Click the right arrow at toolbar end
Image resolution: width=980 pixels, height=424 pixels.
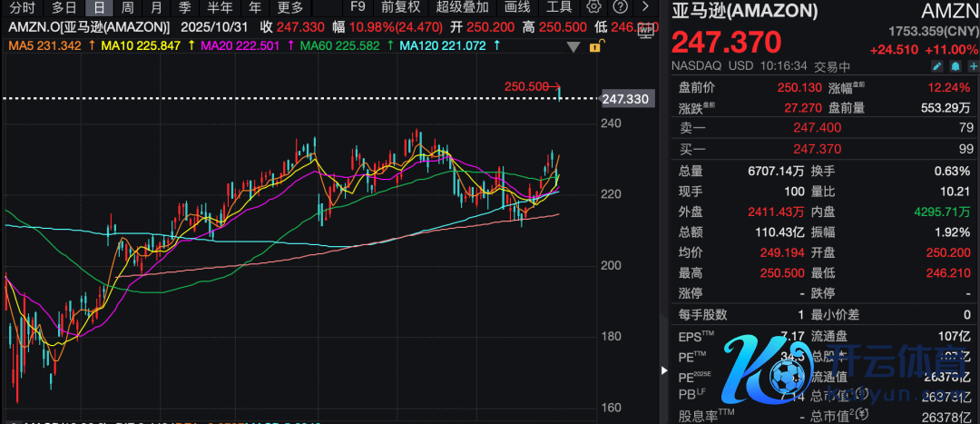coord(645,7)
